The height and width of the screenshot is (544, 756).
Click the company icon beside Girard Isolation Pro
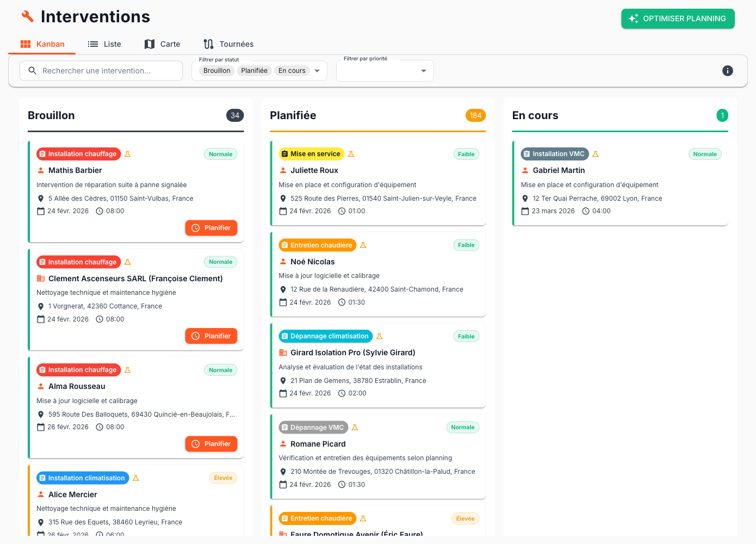283,353
